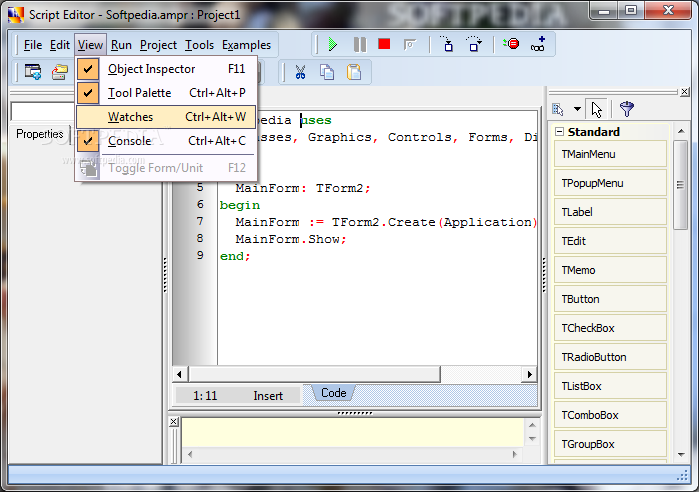Open the Project menu
Viewport: 699px width, 492px height.
click(x=158, y=45)
